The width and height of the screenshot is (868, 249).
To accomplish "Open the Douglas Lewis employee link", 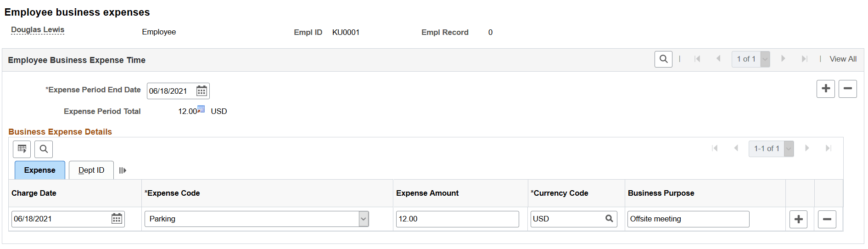I will [x=38, y=30].
